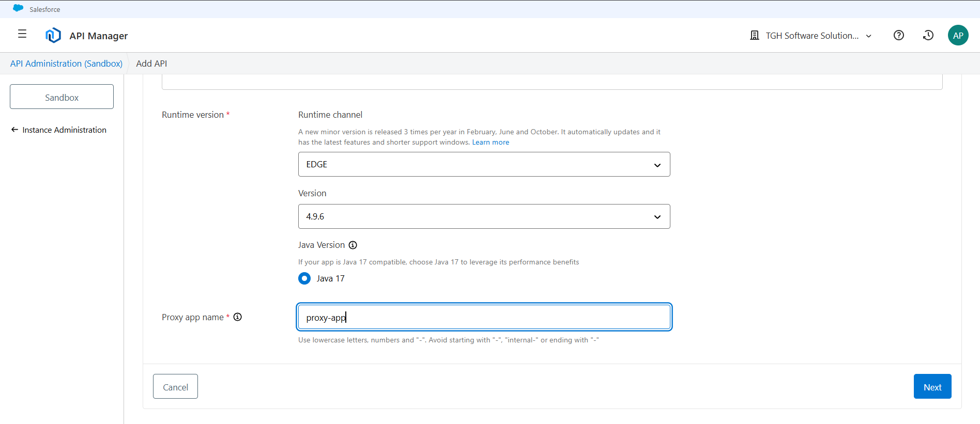Open the history clock icon
Image resolution: width=980 pixels, height=424 pixels.
(x=928, y=35)
